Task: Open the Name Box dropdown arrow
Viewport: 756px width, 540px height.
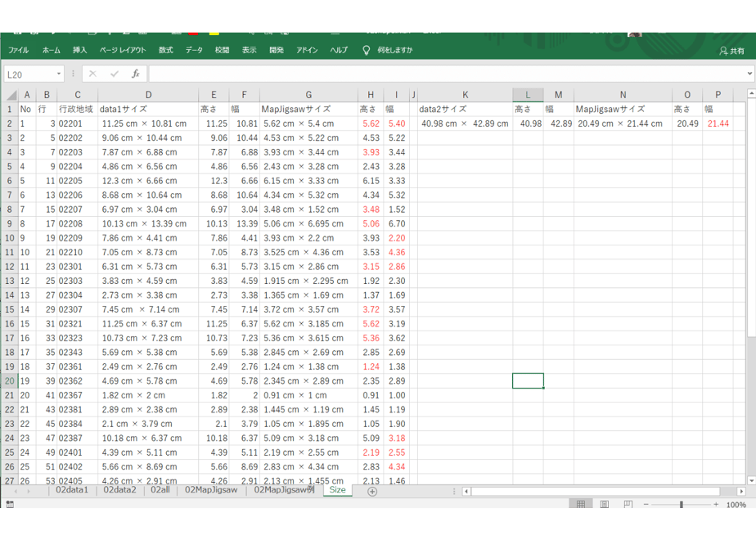Action: pos(59,74)
